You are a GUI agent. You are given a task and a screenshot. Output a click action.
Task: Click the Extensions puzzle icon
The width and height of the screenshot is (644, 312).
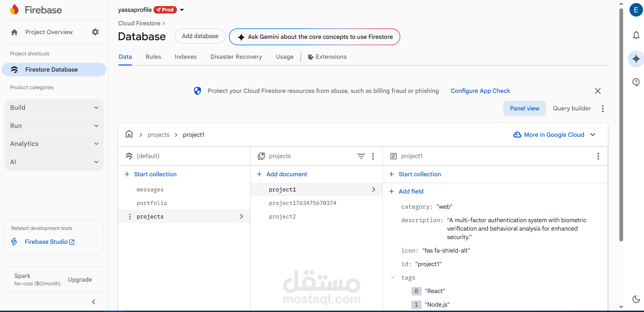coord(311,57)
